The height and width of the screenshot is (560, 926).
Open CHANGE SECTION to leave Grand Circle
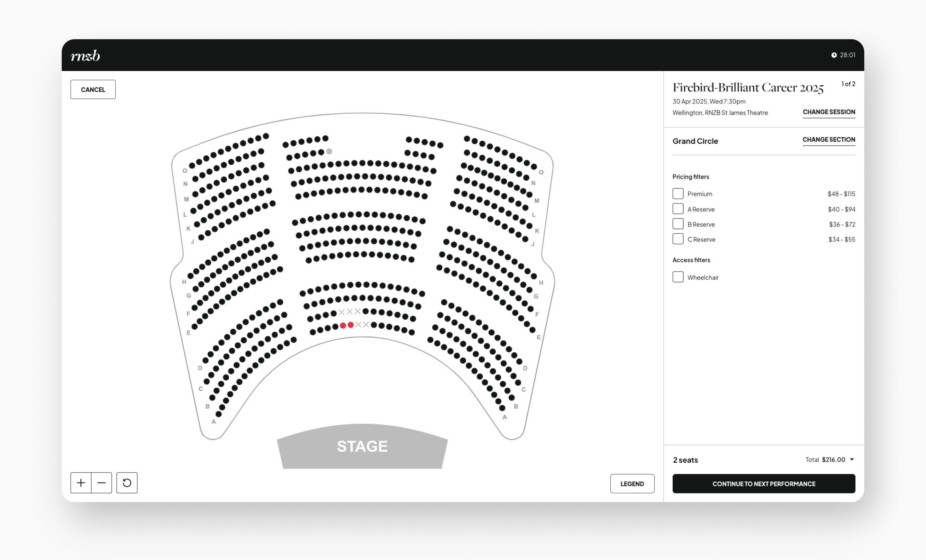pyautogui.click(x=829, y=140)
